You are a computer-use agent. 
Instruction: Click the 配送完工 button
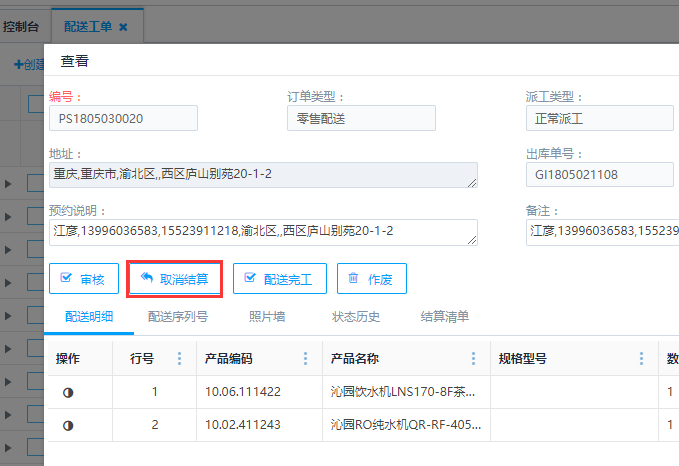pos(279,279)
